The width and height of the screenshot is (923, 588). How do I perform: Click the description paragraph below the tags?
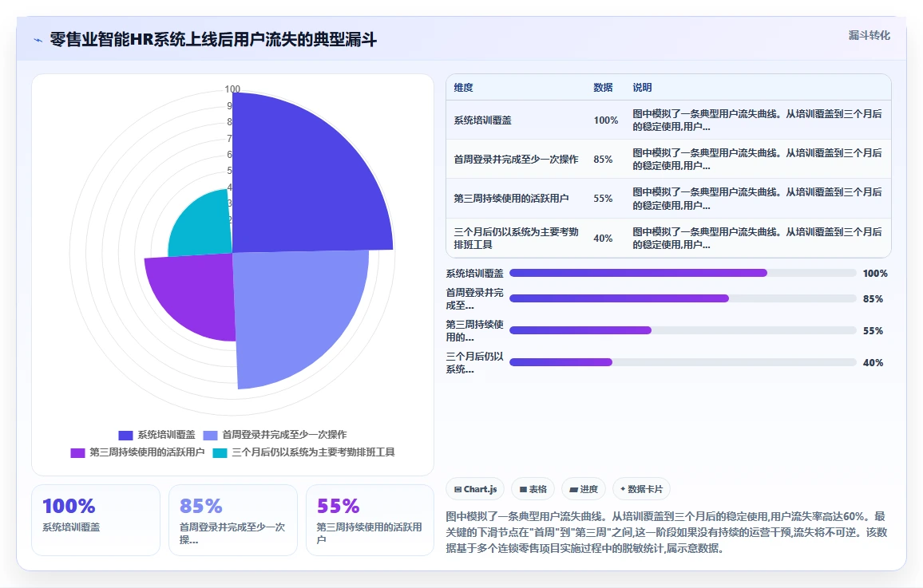pyautogui.click(x=667, y=532)
